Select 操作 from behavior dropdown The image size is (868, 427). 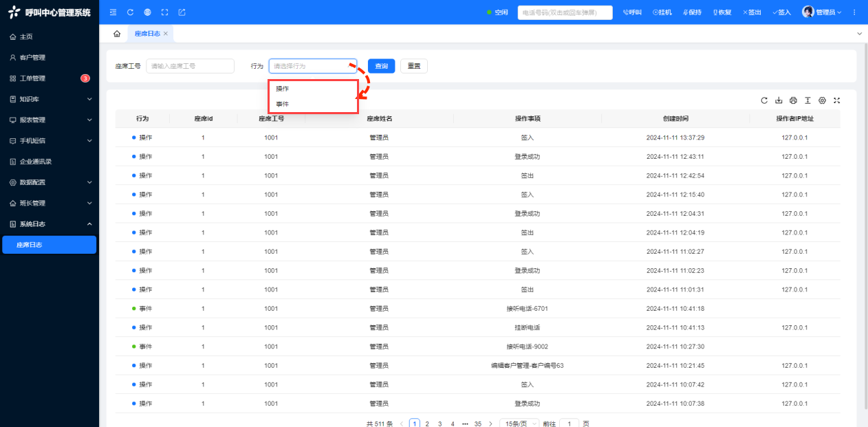[x=283, y=89]
